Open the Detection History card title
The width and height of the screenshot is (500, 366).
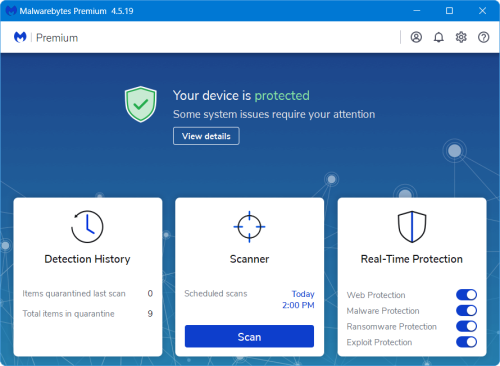87,259
